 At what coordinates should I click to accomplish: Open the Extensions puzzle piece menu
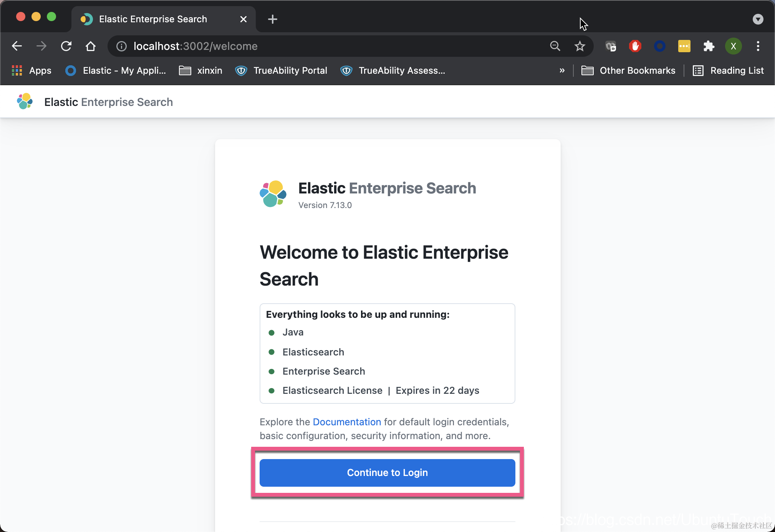click(709, 46)
